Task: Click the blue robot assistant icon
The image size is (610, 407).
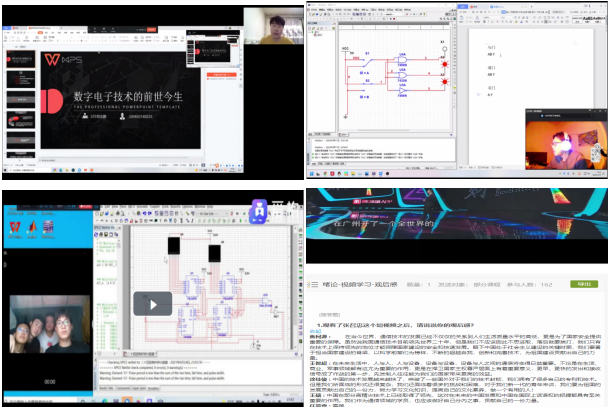Action: [x=259, y=209]
